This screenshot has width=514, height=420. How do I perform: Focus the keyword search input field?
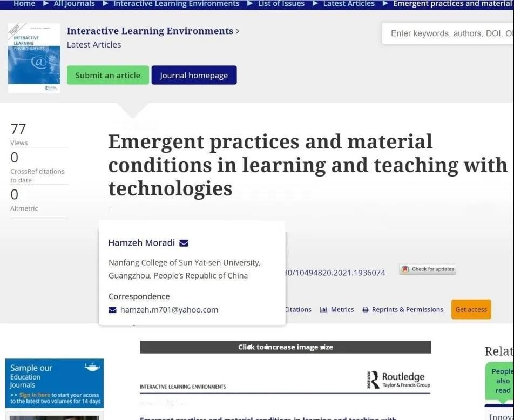[448, 33]
